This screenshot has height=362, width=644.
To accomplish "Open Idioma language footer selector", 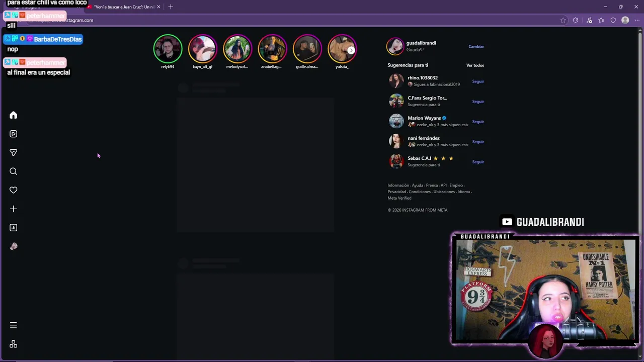I will point(464,192).
